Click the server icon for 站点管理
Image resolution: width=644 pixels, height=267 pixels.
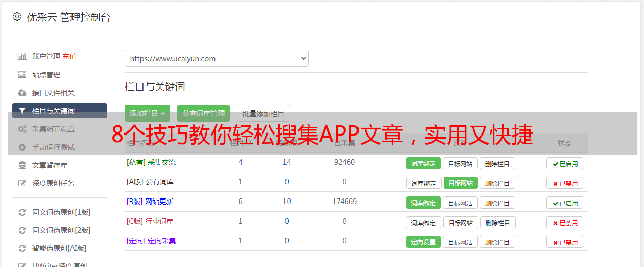22,75
